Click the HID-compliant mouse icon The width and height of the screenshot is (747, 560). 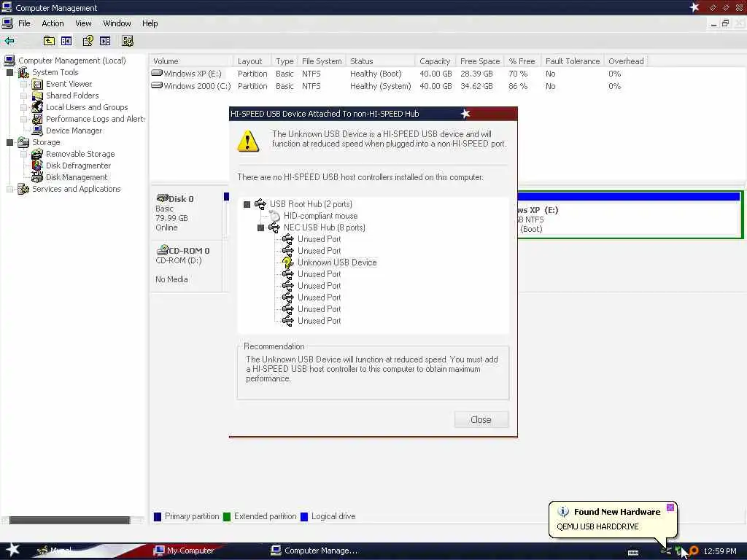[274, 216]
